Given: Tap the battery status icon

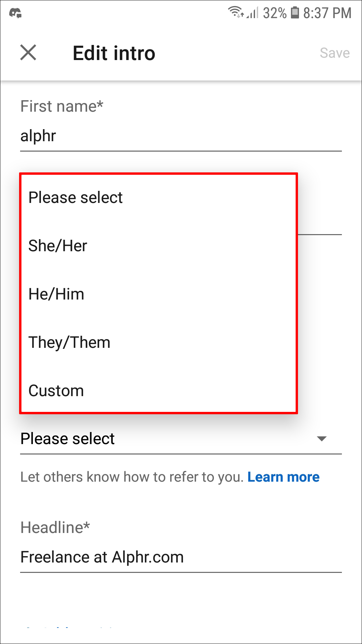Looking at the screenshot, I should click(x=295, y=13).
